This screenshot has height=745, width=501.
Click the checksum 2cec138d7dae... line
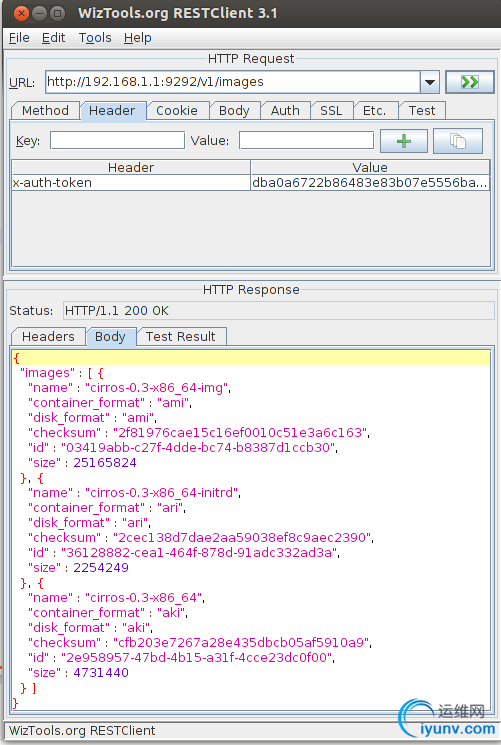[x=201, y=538]
